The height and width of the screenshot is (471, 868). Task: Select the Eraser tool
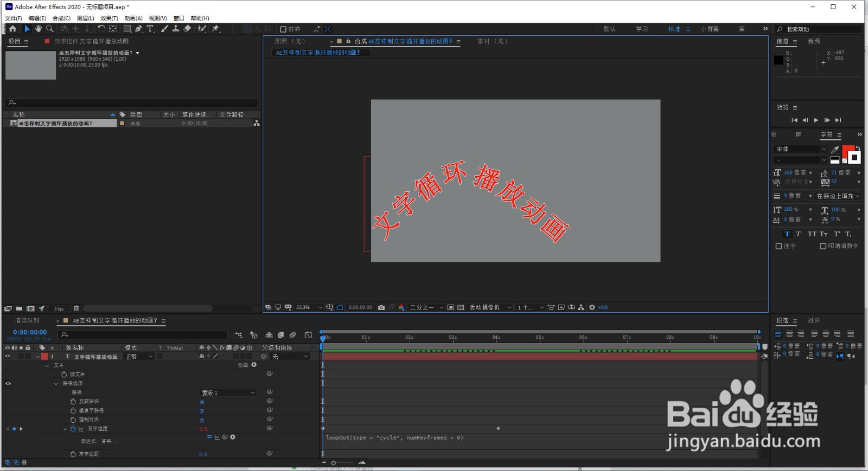(x=187, y=29)
